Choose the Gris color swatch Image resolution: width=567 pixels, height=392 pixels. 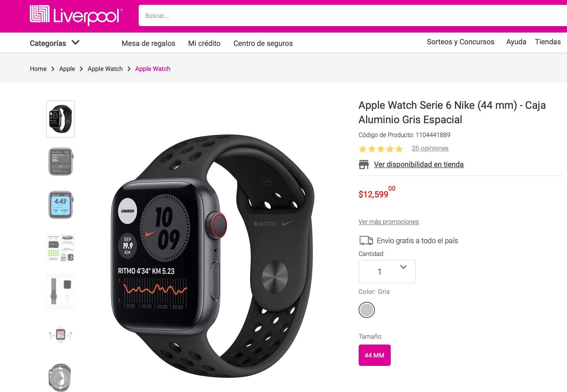(x=366, y=310)
